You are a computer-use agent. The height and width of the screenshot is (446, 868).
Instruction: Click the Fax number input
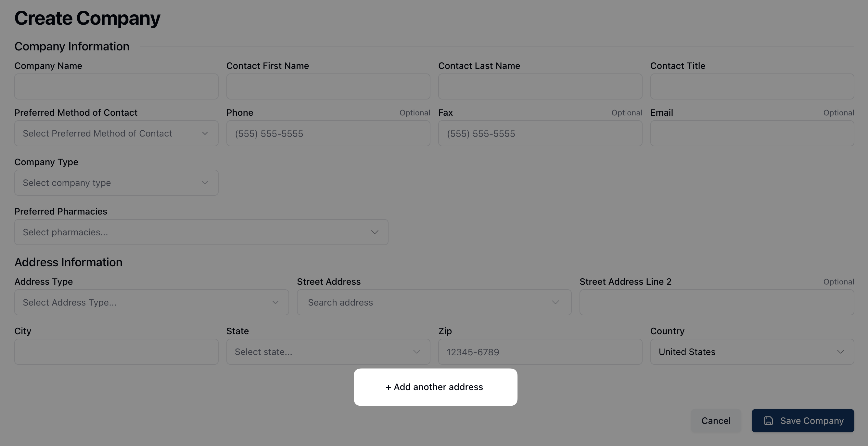click(540, 134)
